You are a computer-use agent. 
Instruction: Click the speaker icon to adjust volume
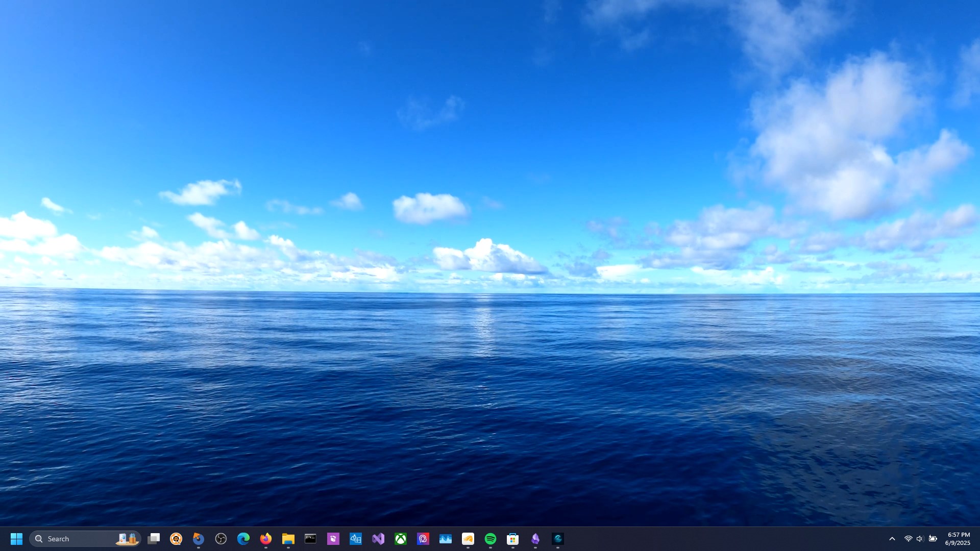point(920,539)
